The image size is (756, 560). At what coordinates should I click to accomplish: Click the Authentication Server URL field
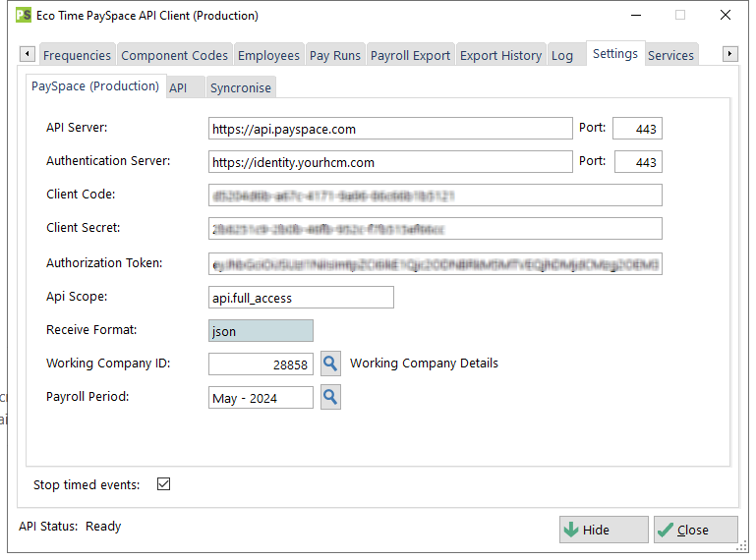[390, 162]
